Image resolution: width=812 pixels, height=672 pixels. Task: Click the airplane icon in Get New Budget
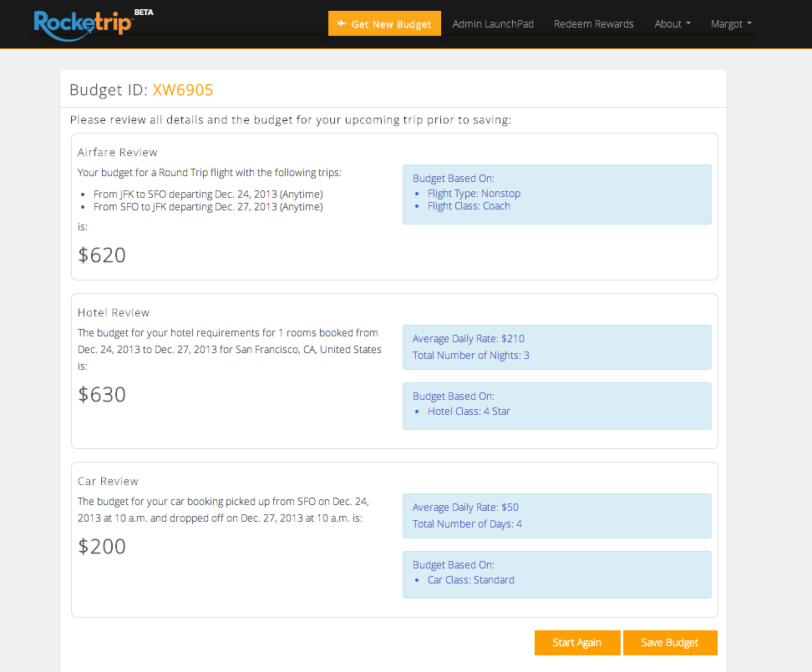tap(341, 23)
